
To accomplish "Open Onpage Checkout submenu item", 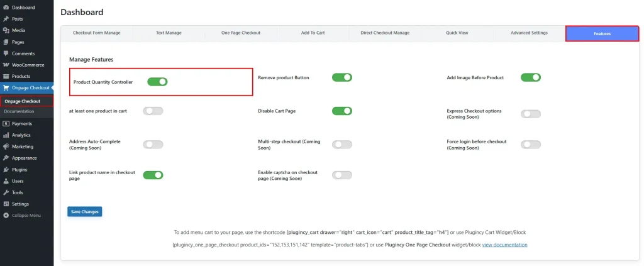I will [23, 101].
